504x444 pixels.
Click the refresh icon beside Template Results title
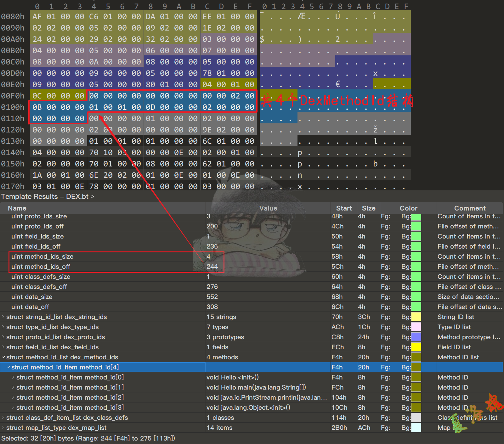[92, 197]
